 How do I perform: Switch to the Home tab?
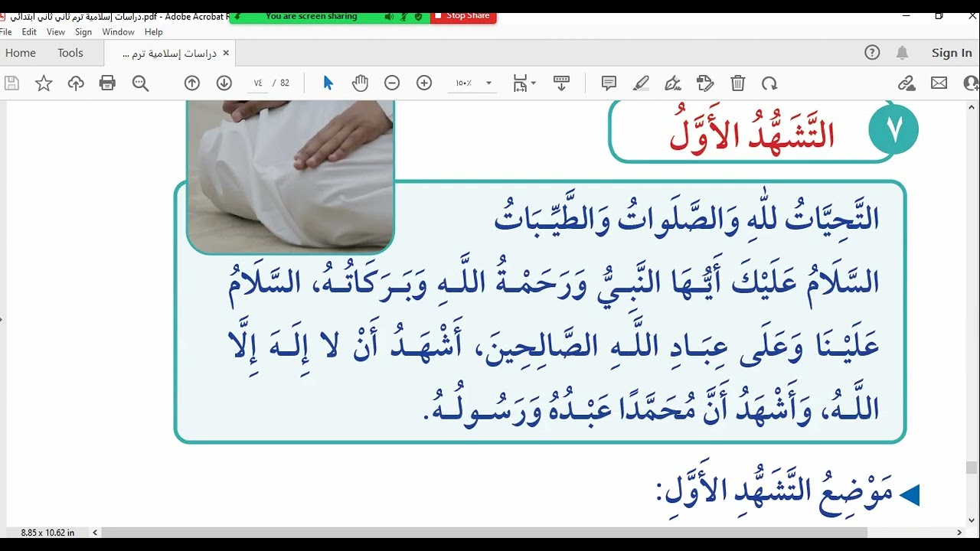(21, 53)
